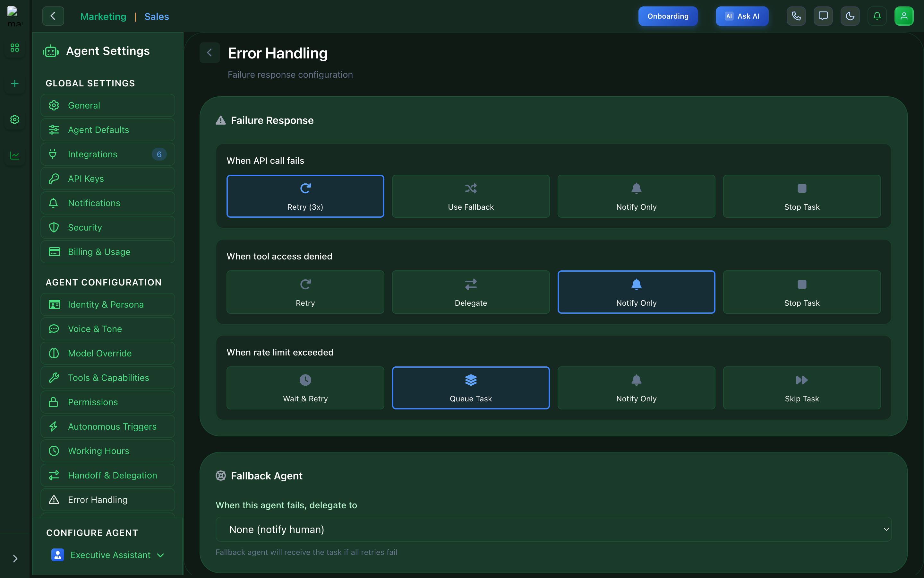Open the fallback agent delegate dropdown
This screenshot has height=578, width=924.
pos(553,530)
